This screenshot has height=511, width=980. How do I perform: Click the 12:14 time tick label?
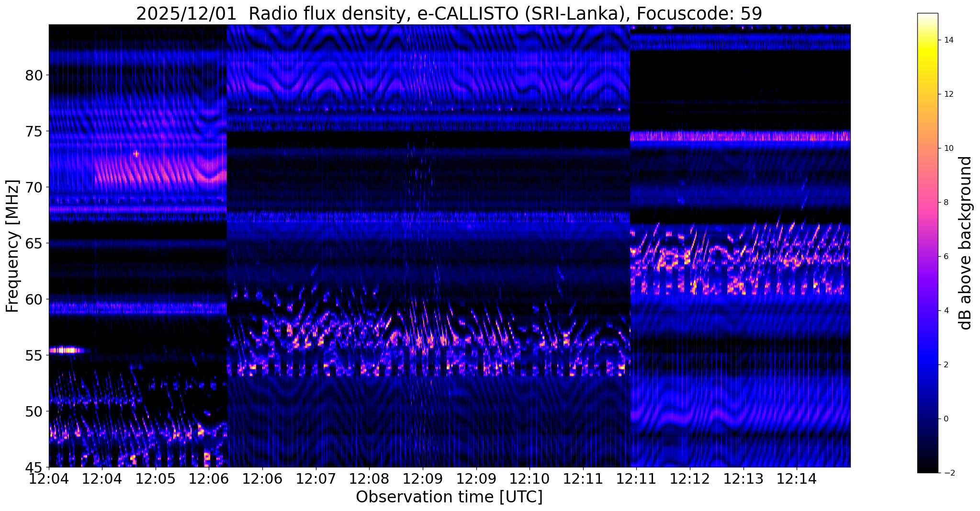[x=797, y=478]
